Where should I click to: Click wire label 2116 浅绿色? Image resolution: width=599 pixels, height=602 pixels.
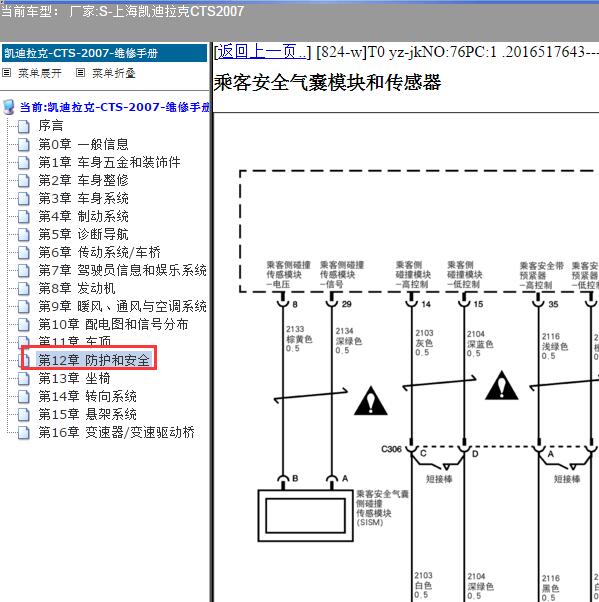click(555, 346)
